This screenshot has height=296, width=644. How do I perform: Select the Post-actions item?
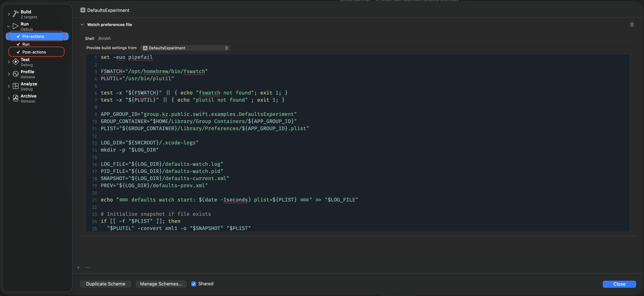[34, 52]
